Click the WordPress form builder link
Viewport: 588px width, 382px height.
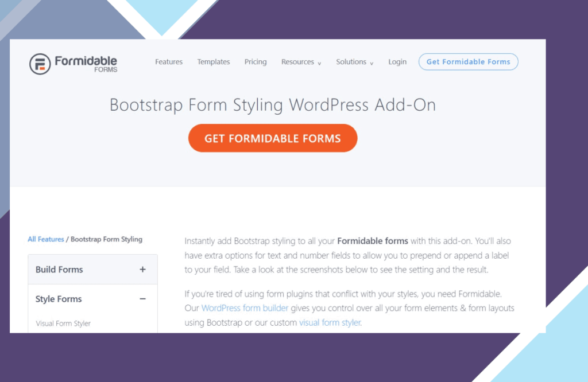point(245,308)
